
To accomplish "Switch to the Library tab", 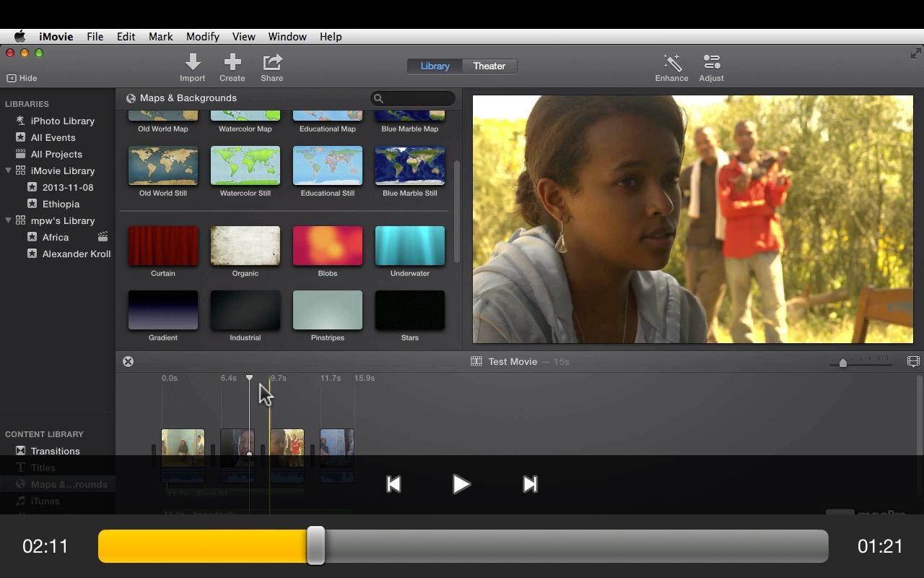I will [x=435, y=66].
